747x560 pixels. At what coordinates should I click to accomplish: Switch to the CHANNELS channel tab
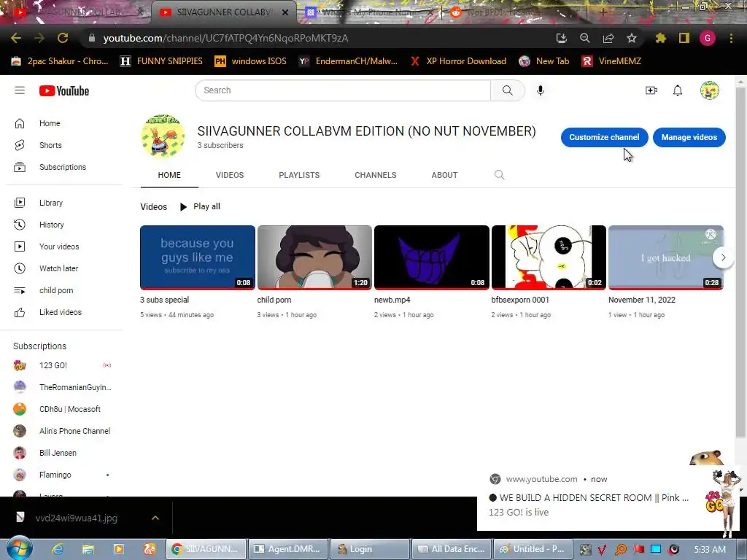[376, 175]
